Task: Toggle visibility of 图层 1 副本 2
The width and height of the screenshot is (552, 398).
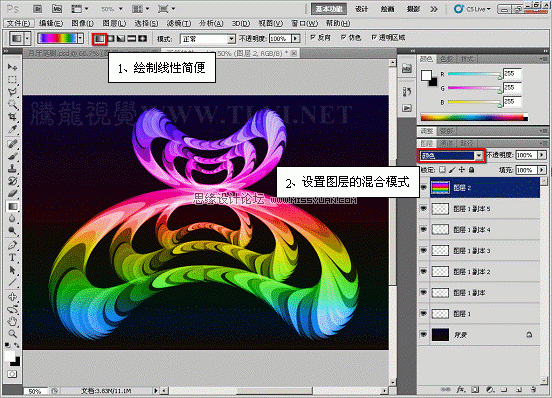Action: tap(424, 272)
